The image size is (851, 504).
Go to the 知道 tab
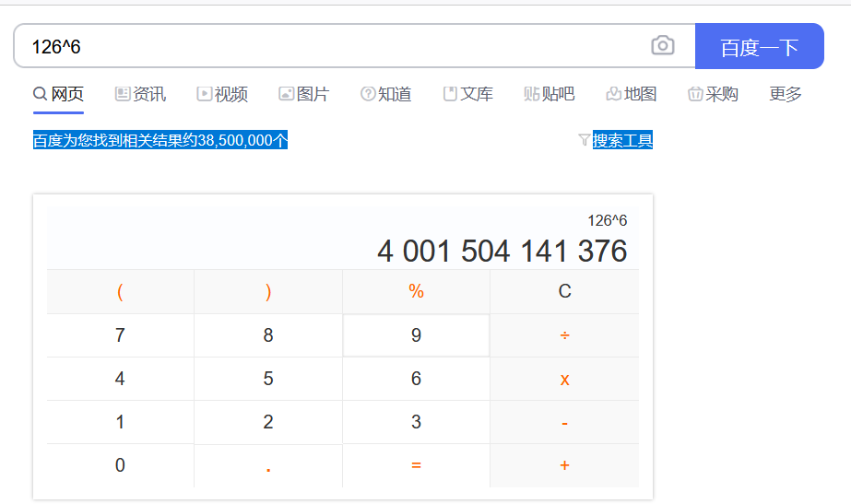pos(386,94)
